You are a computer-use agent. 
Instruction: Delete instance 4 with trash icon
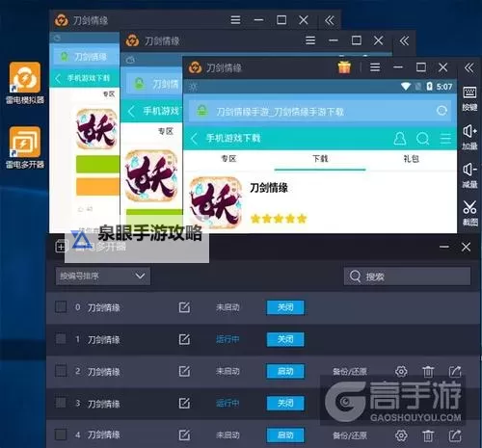click(428, 435)
